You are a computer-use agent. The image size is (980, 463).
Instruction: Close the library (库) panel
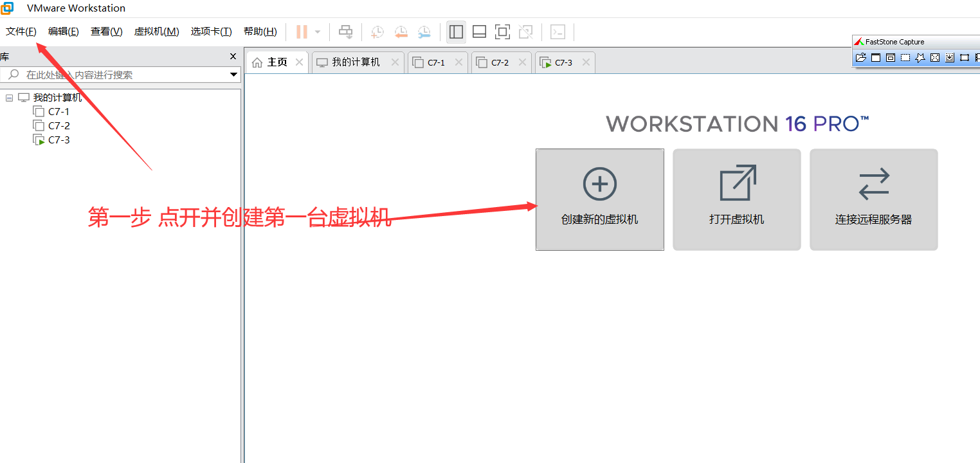pyautogui.click(x=233, y=57)
